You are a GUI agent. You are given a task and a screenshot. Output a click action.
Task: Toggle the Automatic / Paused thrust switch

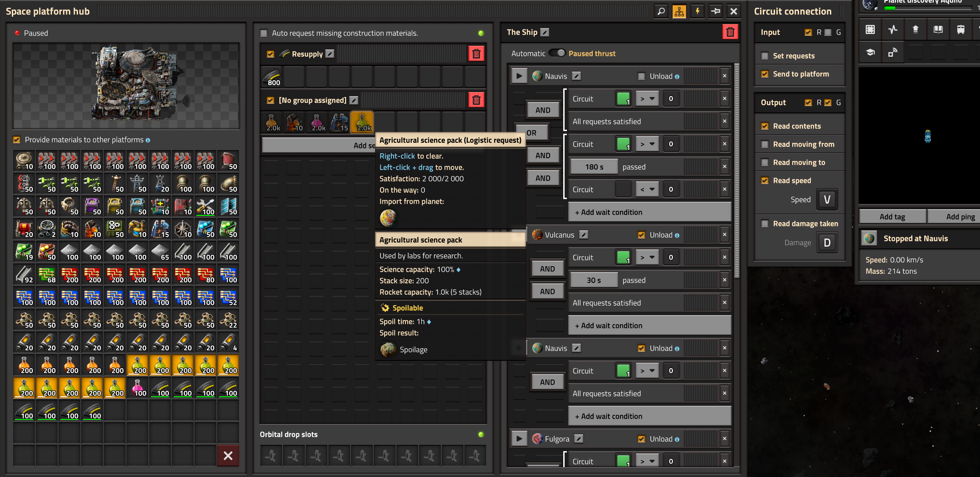pyautogui.click(x=557, y=53)
